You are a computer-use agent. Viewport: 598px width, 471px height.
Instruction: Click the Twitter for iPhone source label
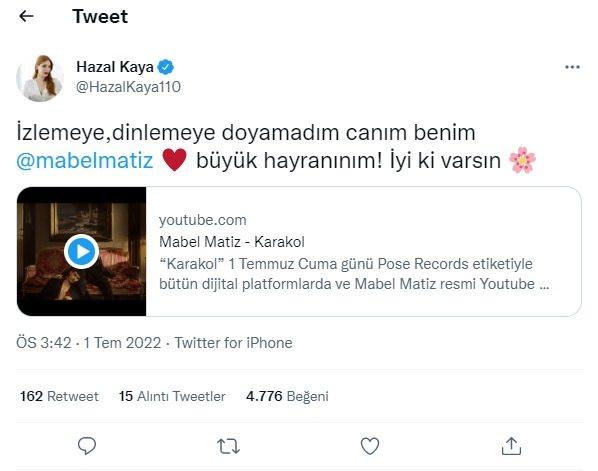233,343
